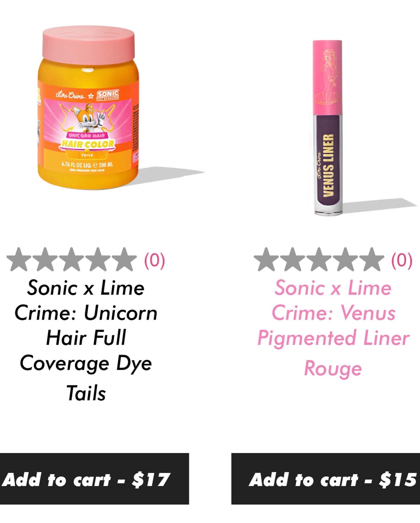Click the first star of Venus Liner rating
This screenshot has height=523, width=420.
click(266, 259)
